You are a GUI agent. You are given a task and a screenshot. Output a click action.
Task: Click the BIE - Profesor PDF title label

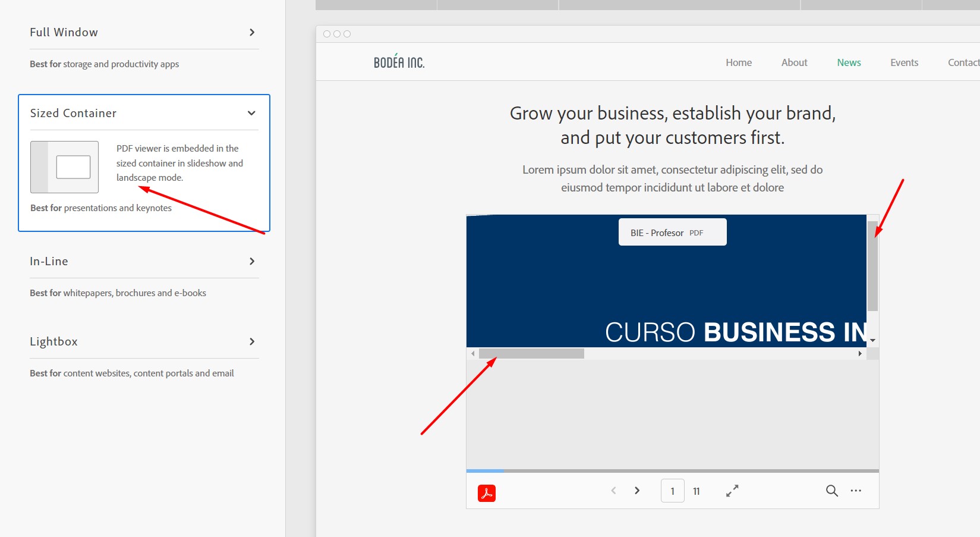[x=672, y=232]
